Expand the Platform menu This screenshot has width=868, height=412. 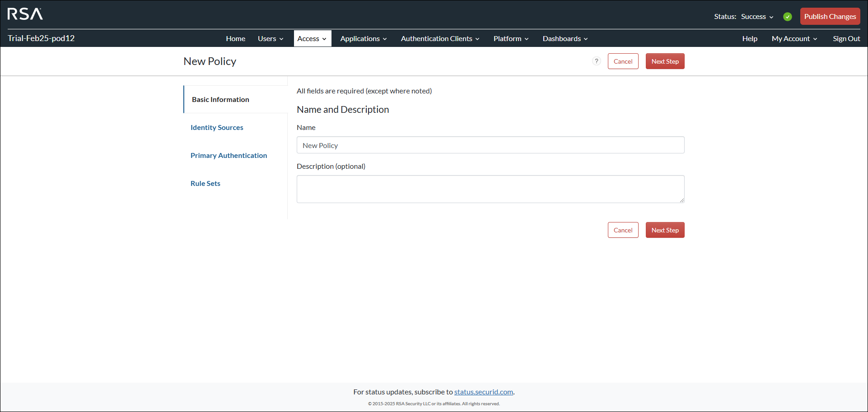[511, 39]
